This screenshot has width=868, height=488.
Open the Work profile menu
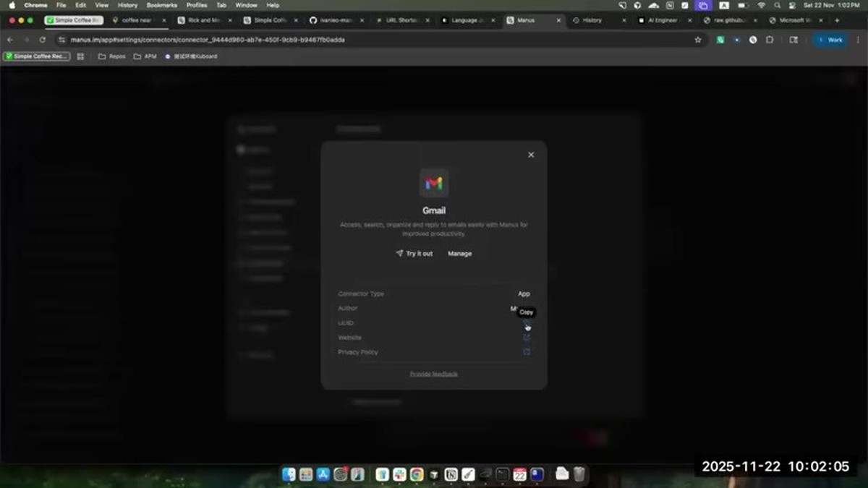[830, 40]
